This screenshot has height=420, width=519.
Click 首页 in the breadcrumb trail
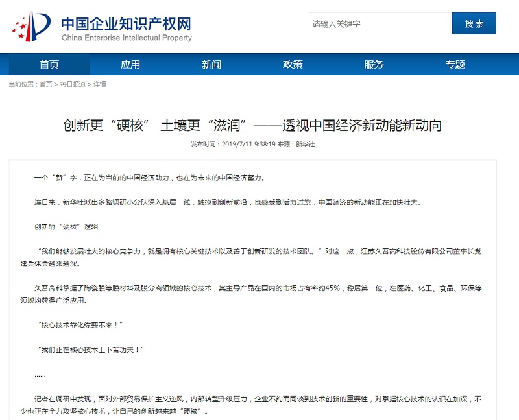point(46,84)
